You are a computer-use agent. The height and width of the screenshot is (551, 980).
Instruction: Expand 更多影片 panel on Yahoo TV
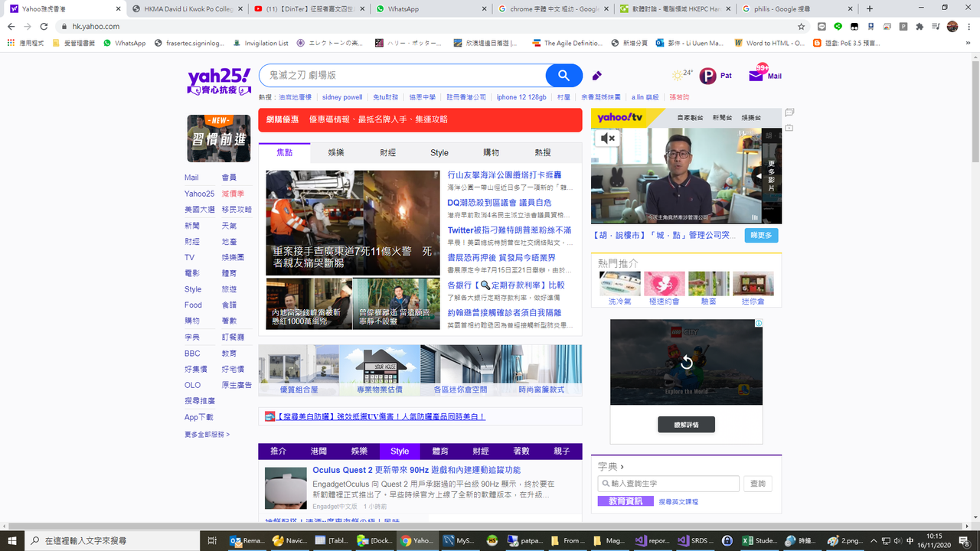[x=770, y=175]
